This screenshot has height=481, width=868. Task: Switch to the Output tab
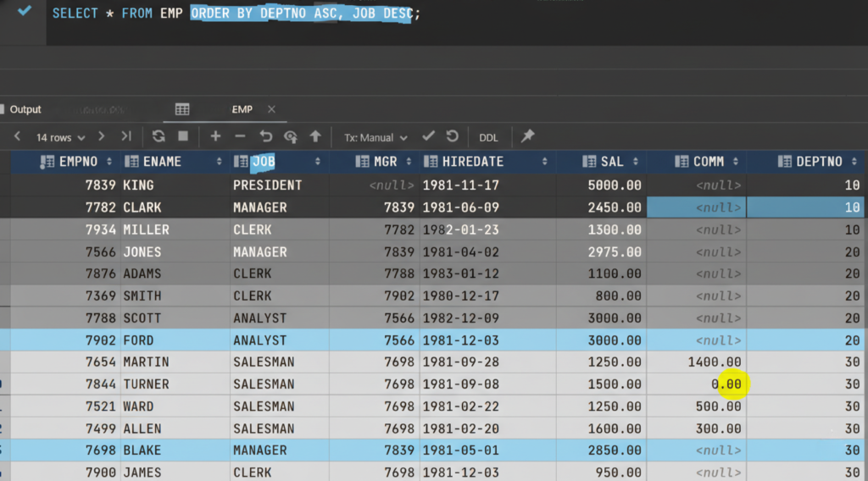[25, 109]
